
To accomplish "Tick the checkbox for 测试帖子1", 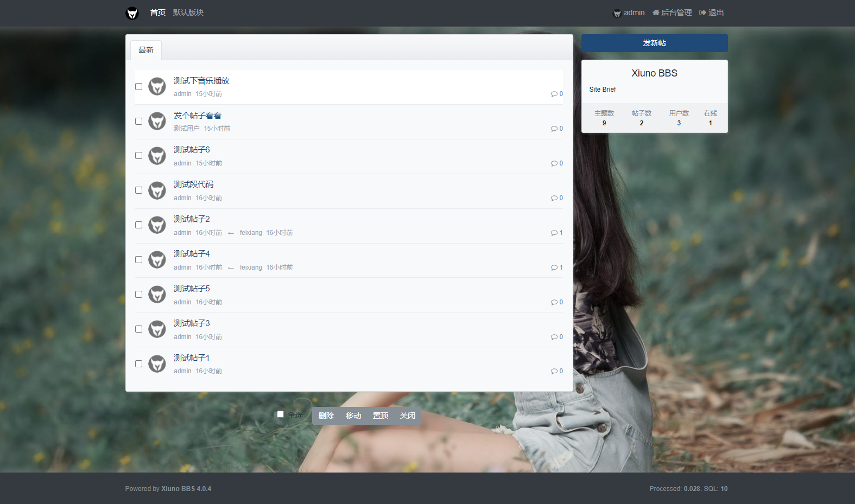I will pos(138,363).
